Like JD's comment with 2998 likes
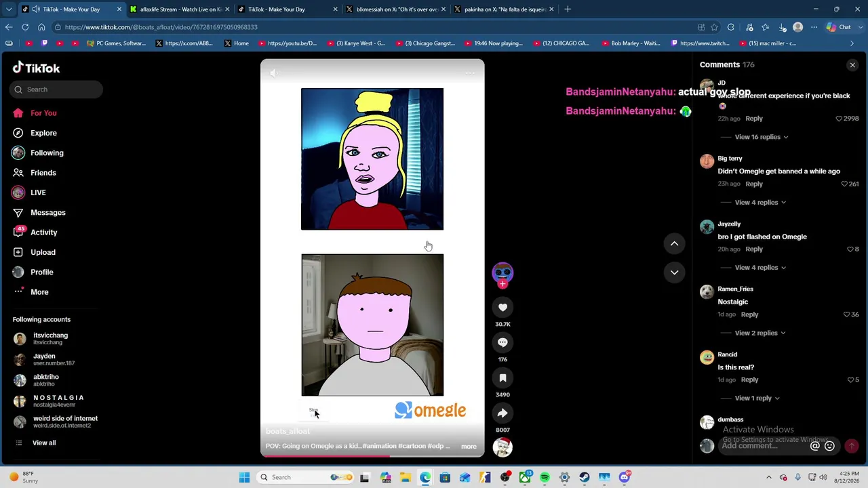Viewport: 868px width, 488px height. [839, 119]
